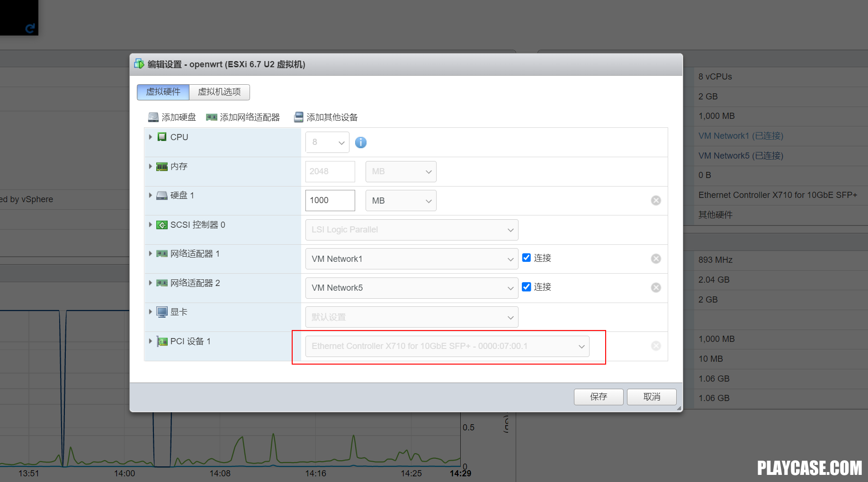This screenshot has height=482, width=868.
Task: Remove hard disk 1 with its X icon
Action: click(656, 200)
